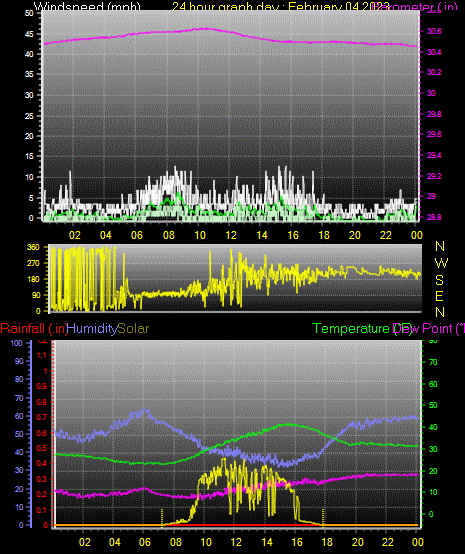
Task: Click the green Temperature legend label
Action: click(351, 329)
